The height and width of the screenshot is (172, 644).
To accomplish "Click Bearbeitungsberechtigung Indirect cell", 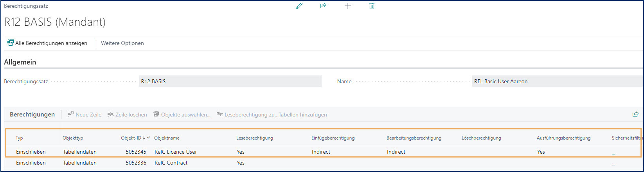I will [x=396, y=152].
